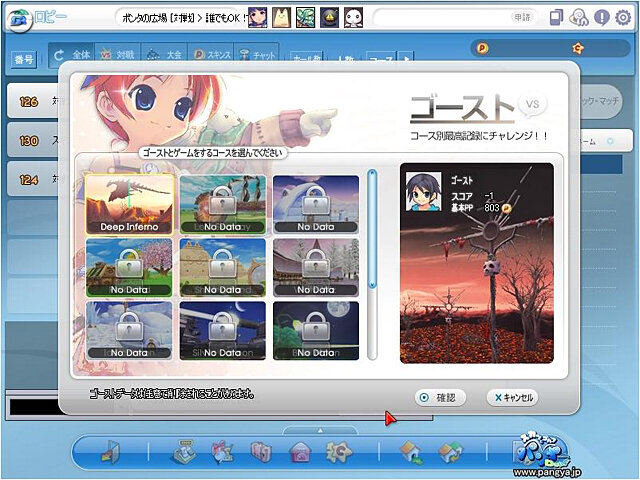640x480 pixels.
Task: Click the right arrow next to コース header
Action: [x=407, y=59]
